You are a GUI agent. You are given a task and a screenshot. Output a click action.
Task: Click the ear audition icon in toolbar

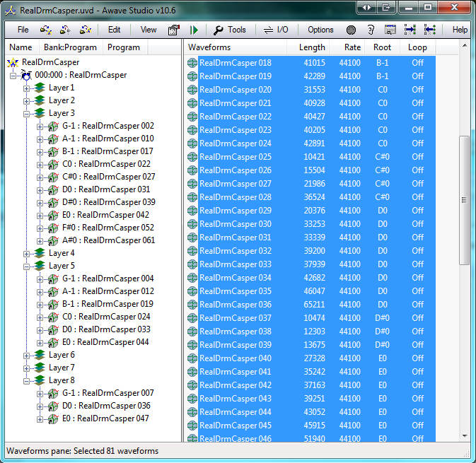(x=370, y=30)
